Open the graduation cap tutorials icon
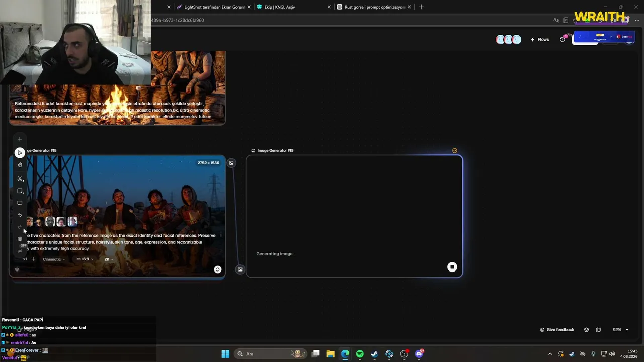 586,330
